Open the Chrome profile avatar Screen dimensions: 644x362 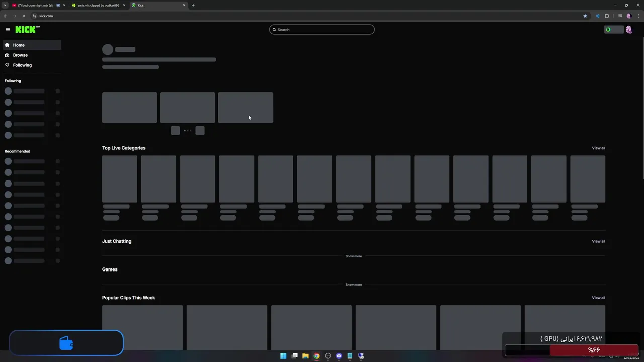pyautogui.click(x=628, y=16)
